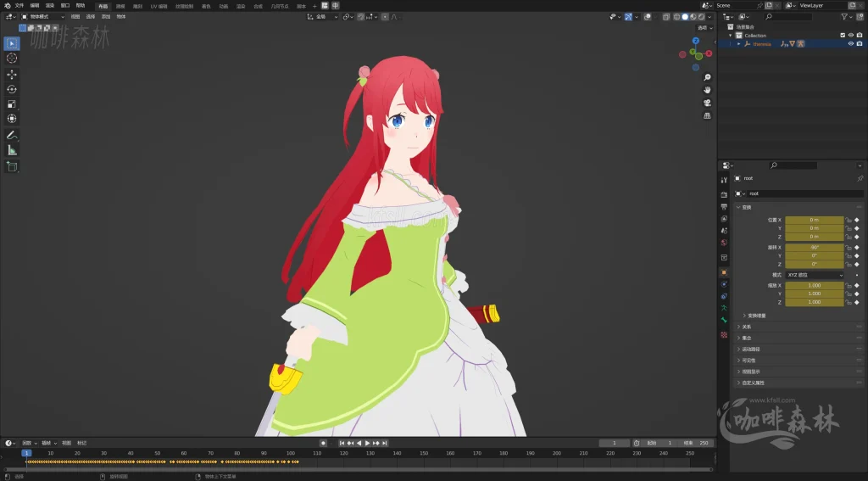868x481 pixels.
Task: Select the Select Box tool
Action: point(12,43)
